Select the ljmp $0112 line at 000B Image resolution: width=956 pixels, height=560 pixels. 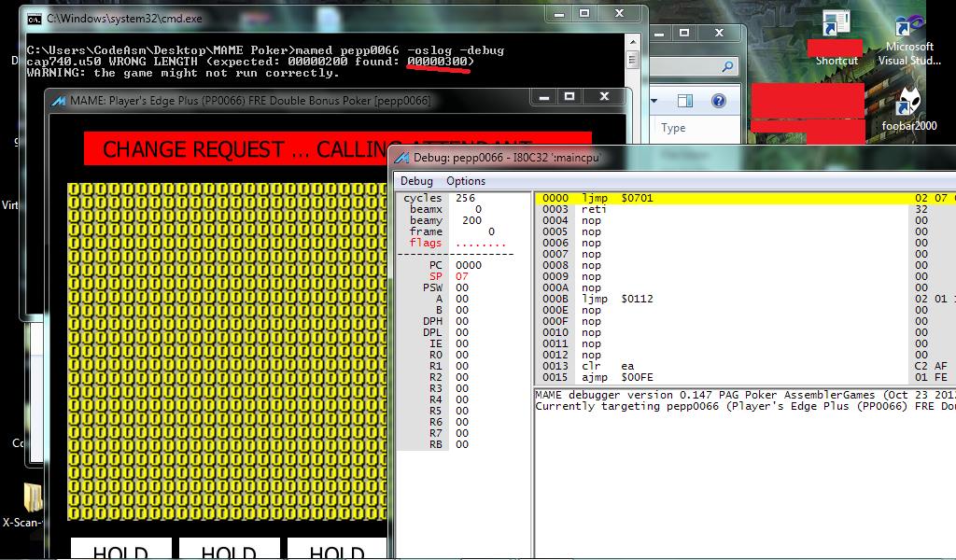[x=745, y=299]
